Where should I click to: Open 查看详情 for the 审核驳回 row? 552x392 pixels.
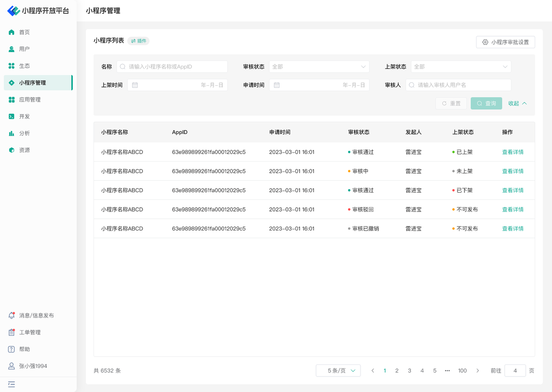click(512, 210)
